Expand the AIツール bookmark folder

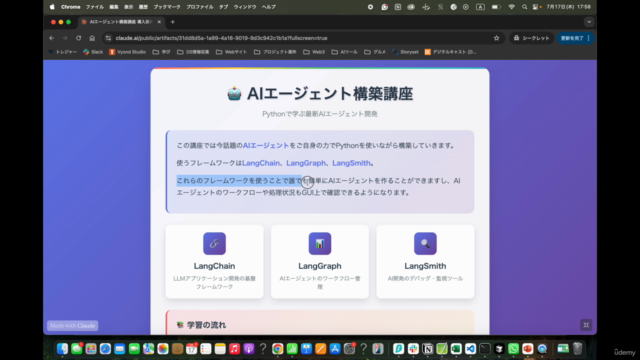(344, 52)
